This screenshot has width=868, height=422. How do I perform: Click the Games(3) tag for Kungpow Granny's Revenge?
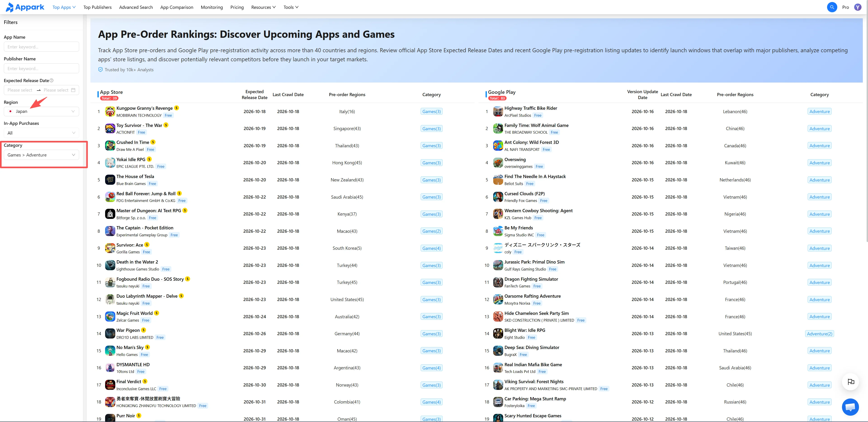431,111
